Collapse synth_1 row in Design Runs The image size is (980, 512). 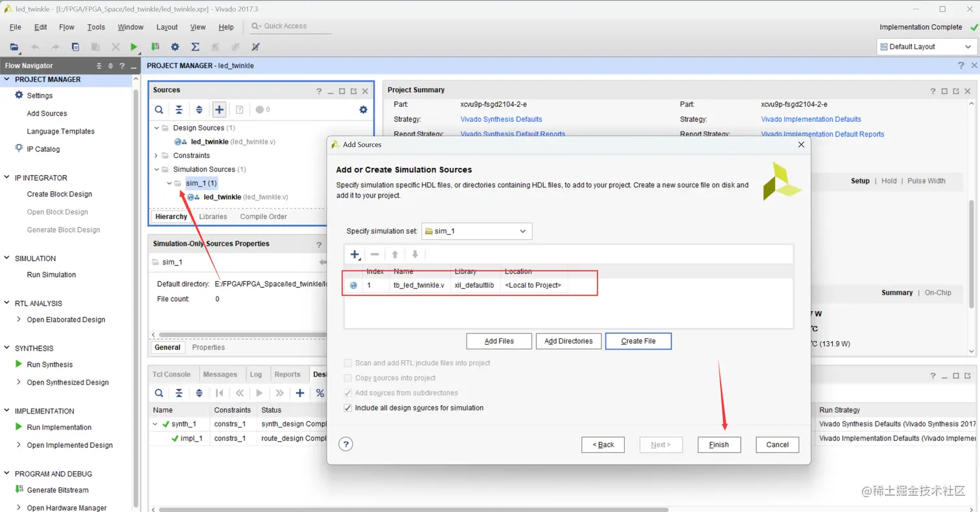click(156, 425)
